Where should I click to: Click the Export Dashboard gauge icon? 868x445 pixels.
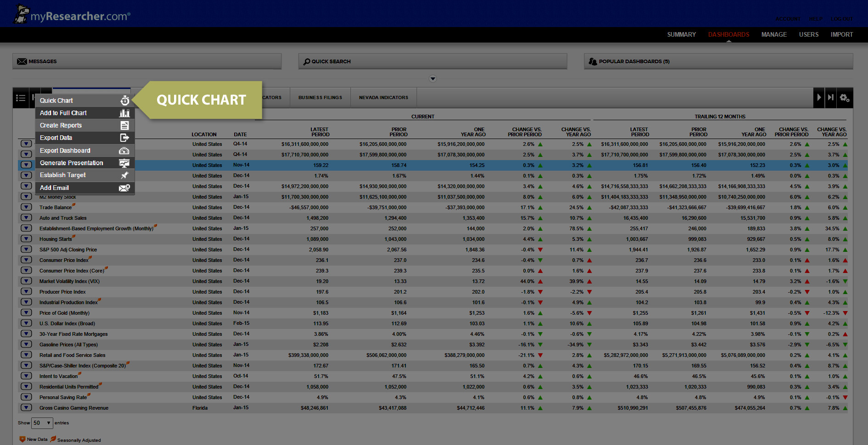coord(124,150)
